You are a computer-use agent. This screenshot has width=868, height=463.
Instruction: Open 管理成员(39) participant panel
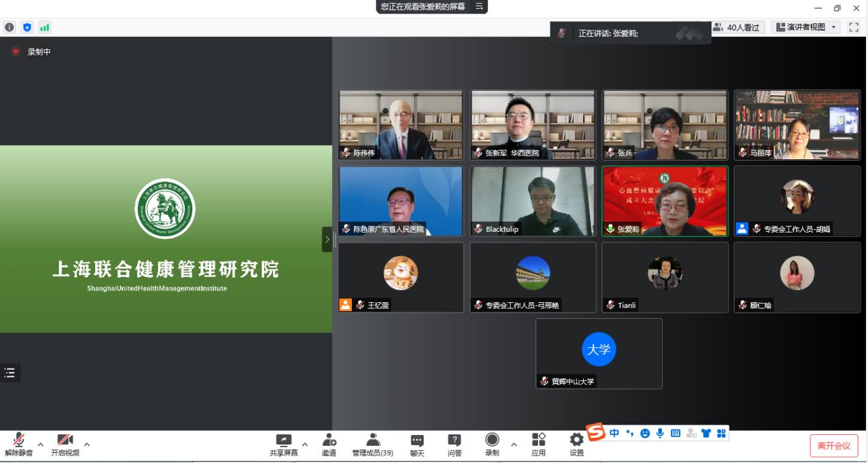(x=372, y=445)
